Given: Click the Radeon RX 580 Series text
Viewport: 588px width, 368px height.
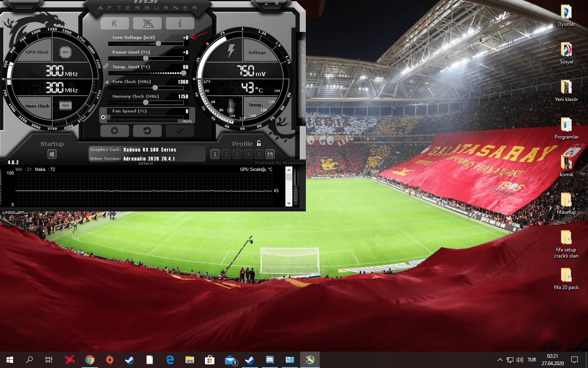Looking at the screenshot, I should pyautogui.click(x=150, y=150).
